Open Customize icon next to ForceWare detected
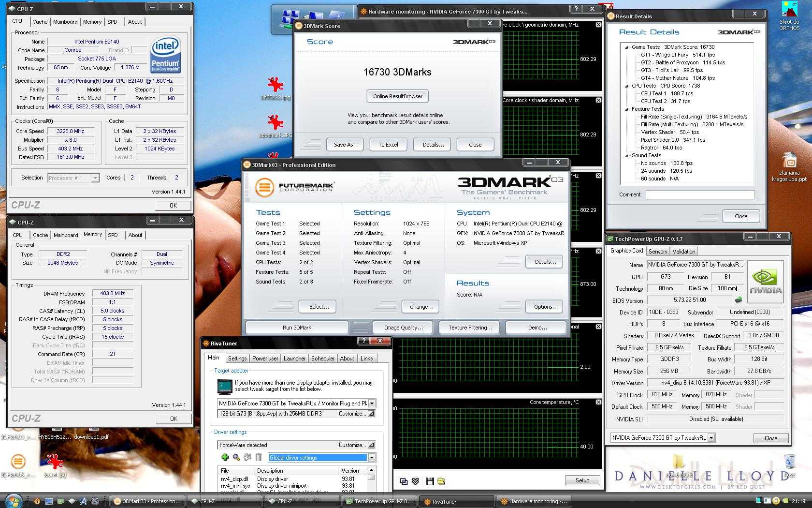 point(371,445)
